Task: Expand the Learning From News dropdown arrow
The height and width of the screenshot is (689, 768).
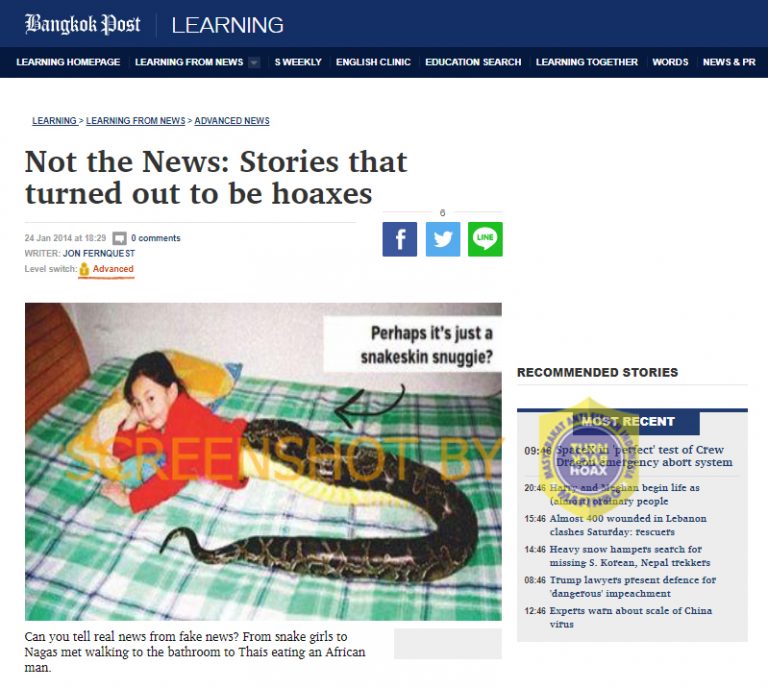Action: [254, 62]
